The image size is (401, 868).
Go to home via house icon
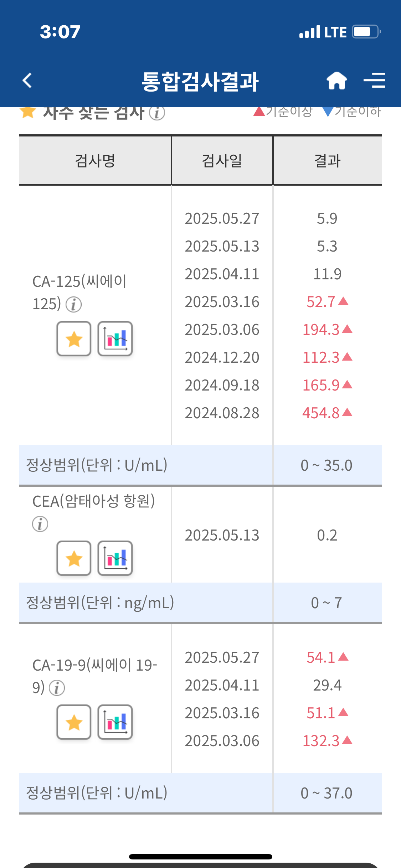click(337, 80)
